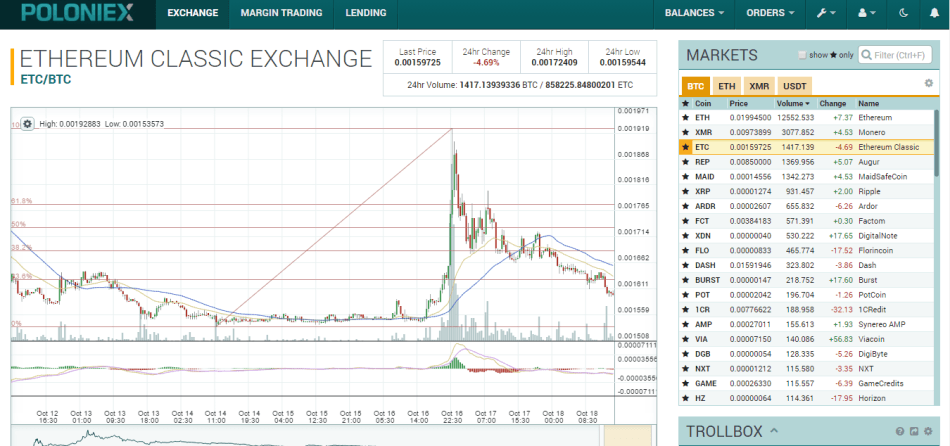Screen dimensions: 950x446
Task: Select the DigiByte market row
Action: [807, 354]
